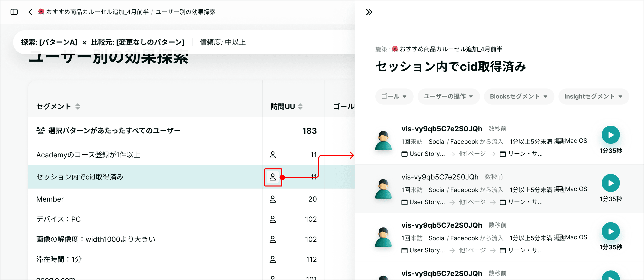Select 滞在時間：1分 segment row

coord(192,259)
